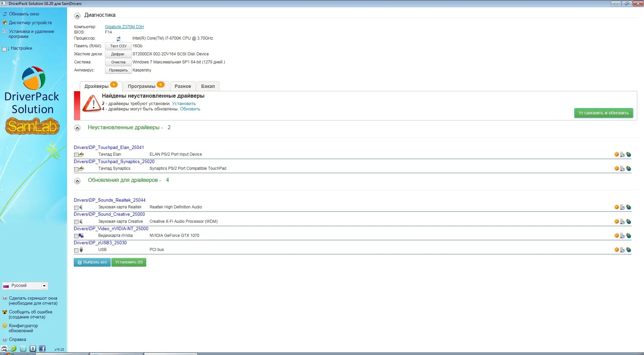Click the device help icon for NVIDIA GeForce GTX 1070
644x355 pixels.
point(623,236)
